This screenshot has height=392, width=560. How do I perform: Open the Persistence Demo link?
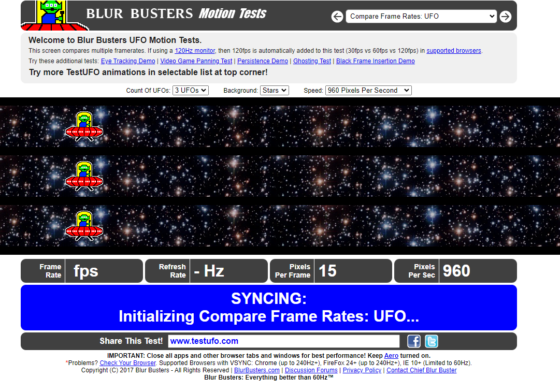click(x=263, y=61)
